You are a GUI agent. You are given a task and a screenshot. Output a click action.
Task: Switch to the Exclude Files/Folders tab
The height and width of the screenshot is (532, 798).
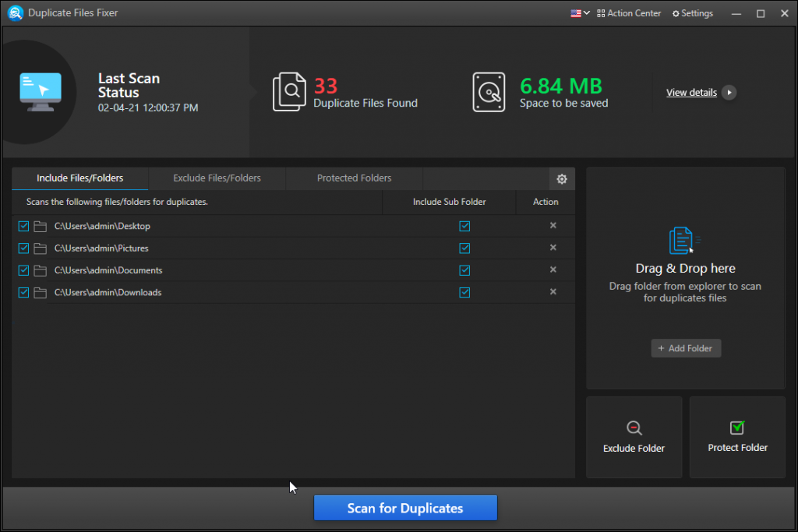(x=217, y=178)
